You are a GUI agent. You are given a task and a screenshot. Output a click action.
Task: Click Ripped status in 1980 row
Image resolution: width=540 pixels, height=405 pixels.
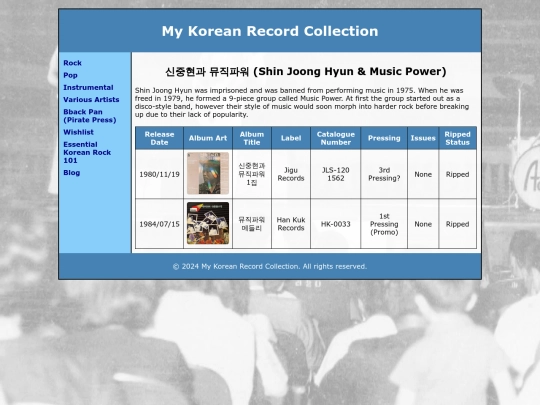(x=458, y=174)
